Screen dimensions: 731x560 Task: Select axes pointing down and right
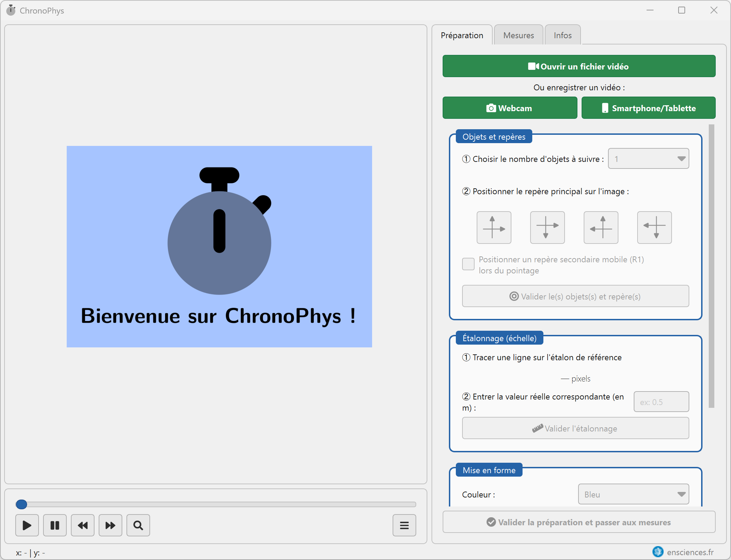(547, 228)
